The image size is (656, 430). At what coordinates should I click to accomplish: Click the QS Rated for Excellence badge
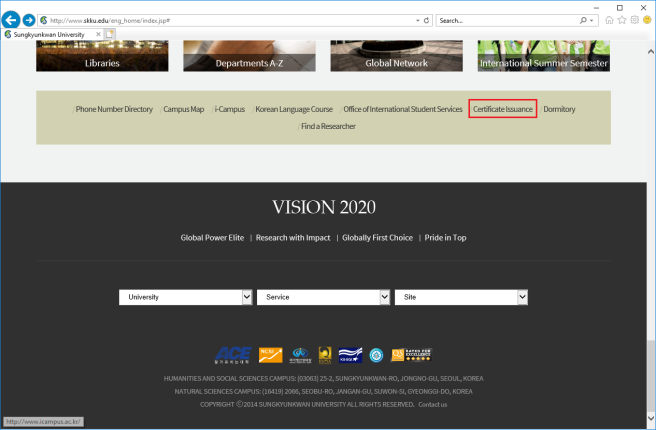coord(411,354)
